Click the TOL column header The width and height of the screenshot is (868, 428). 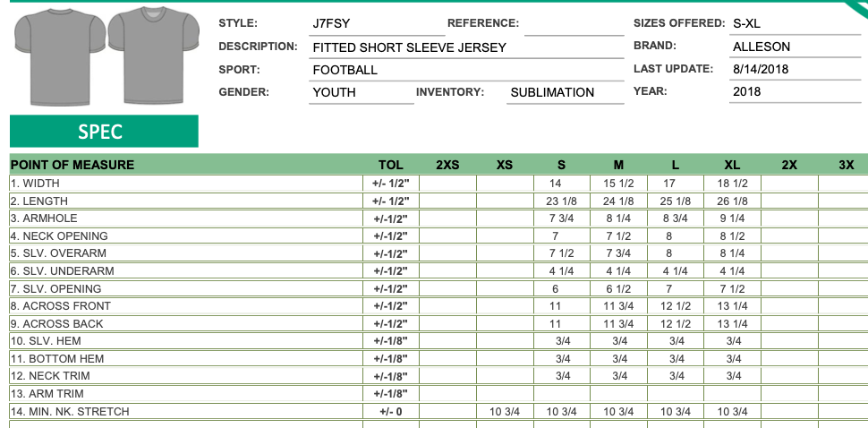(391, 165)
